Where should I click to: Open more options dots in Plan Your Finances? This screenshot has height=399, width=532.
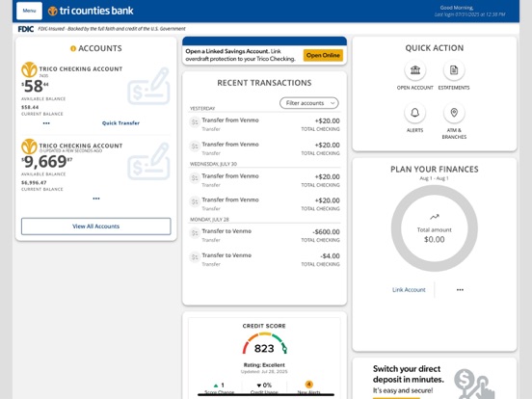[460, 290]
